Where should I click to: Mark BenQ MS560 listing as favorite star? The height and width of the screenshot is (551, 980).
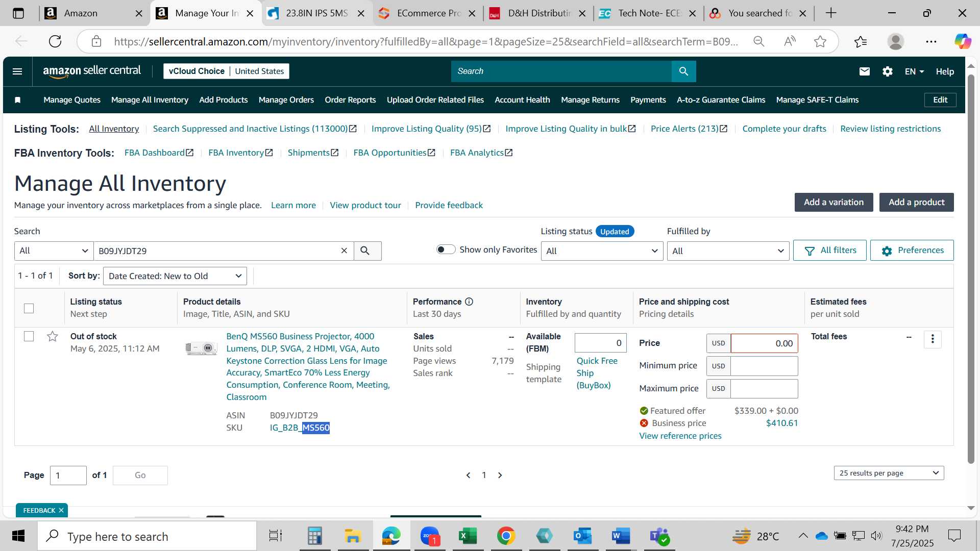(52, 336)
